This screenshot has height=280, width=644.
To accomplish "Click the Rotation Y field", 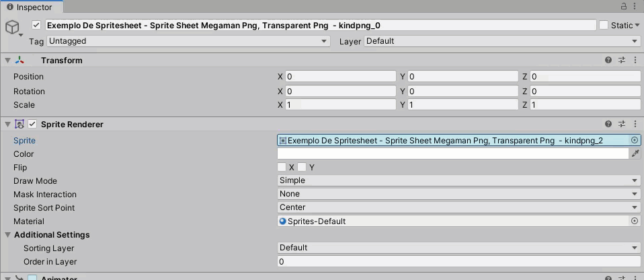I will pyautogui.click(x=463, y=91).
